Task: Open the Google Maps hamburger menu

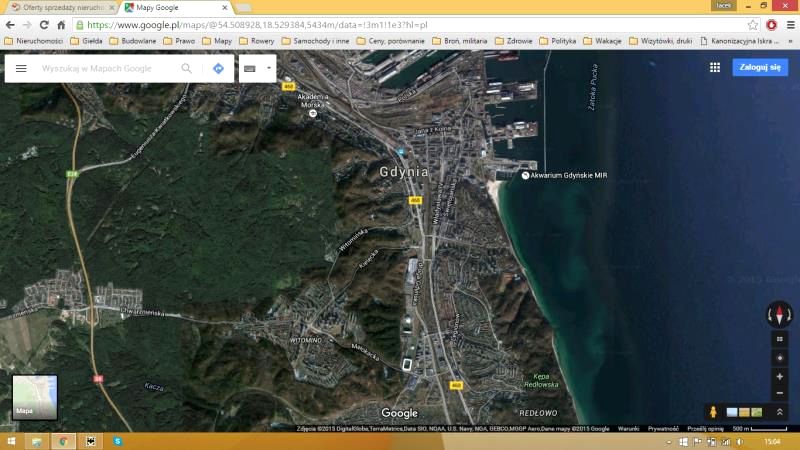Action: point(21,68)
